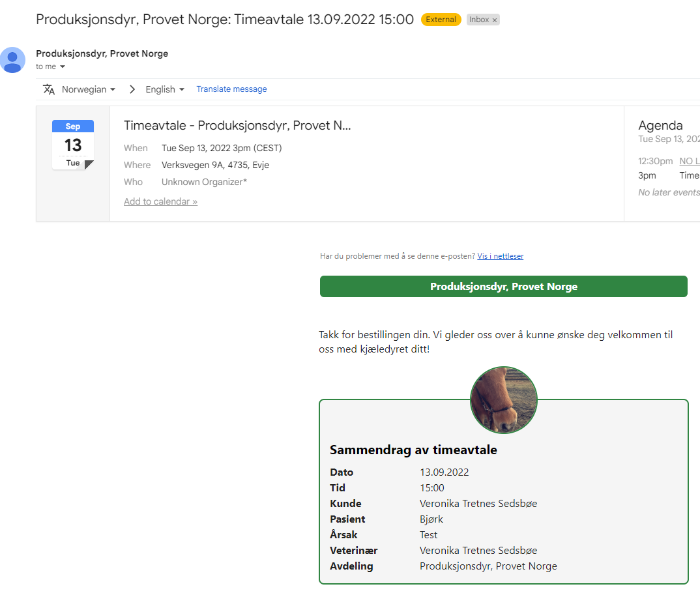The image size is (700, 593).
Task: Click the External label badge
Action: (x=441, y=20)
